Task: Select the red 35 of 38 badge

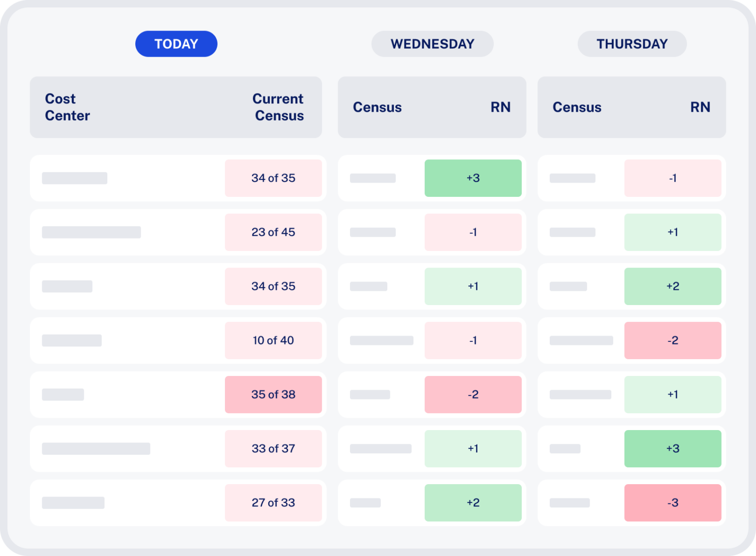Action: coord(274,394)
